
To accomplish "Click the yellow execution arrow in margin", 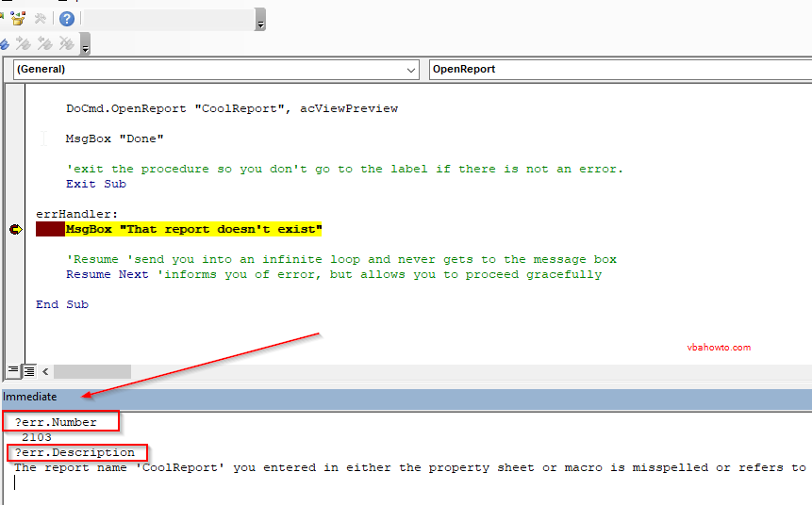I will pyautogui.click(x=16, y=229).
